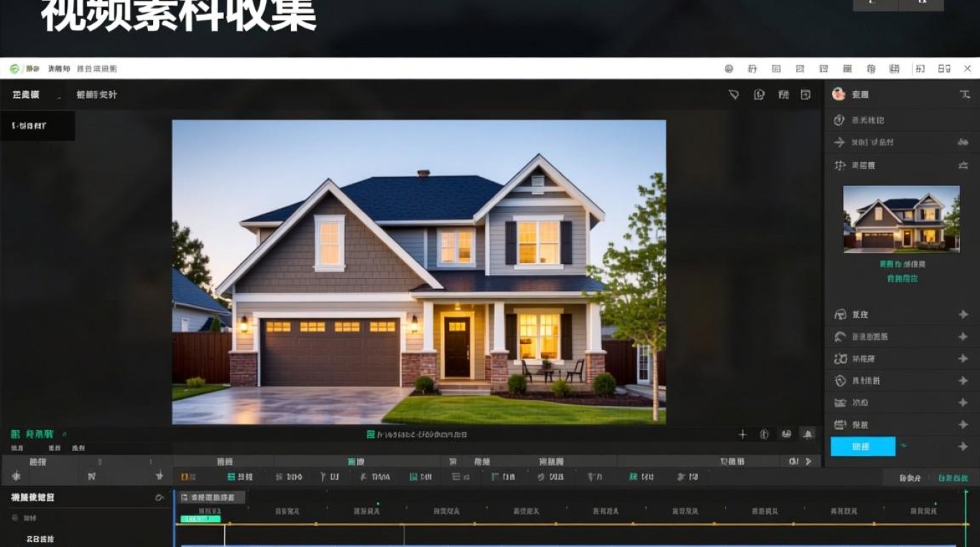Click the plus sign beside the blue button
980x547 pixels.
click(963, 446)
